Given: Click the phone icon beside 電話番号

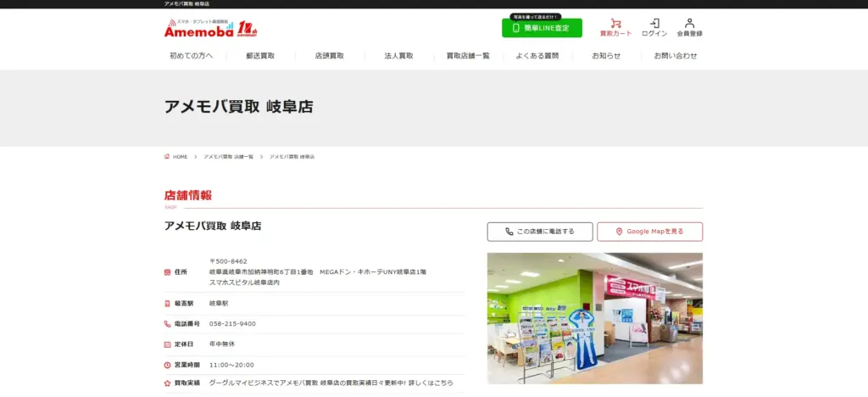Looking at the screenshot, I should [x=167, y=324].
